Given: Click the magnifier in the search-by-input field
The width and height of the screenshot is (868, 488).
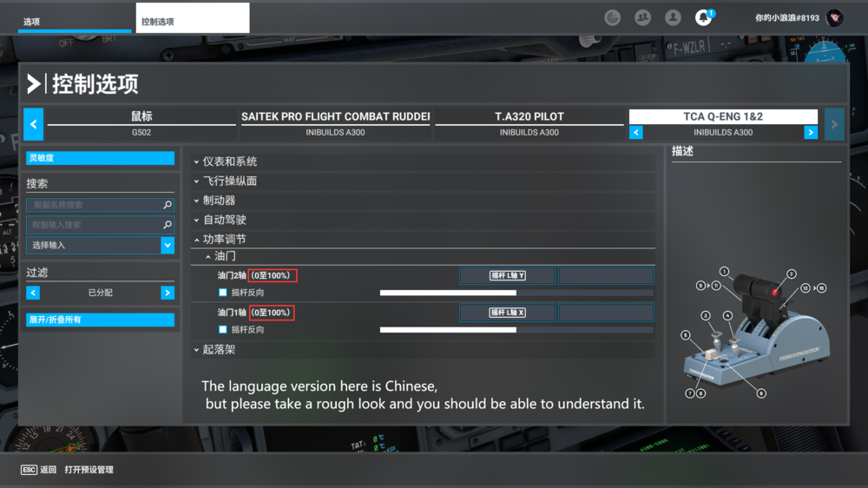Looking at the screenshot, I should (x=168, y=225).
